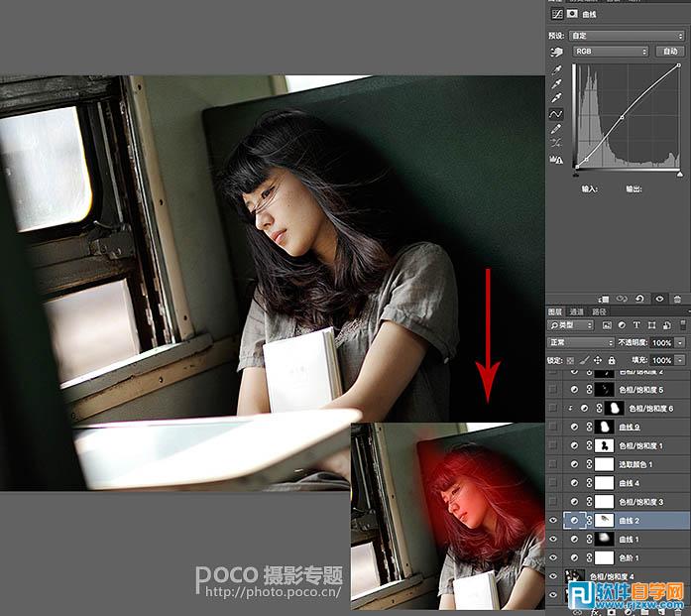Screen dimensions: 691x616
Task: Click the on-image targeted adjustment hand tool
Action: tap(556, 51)
